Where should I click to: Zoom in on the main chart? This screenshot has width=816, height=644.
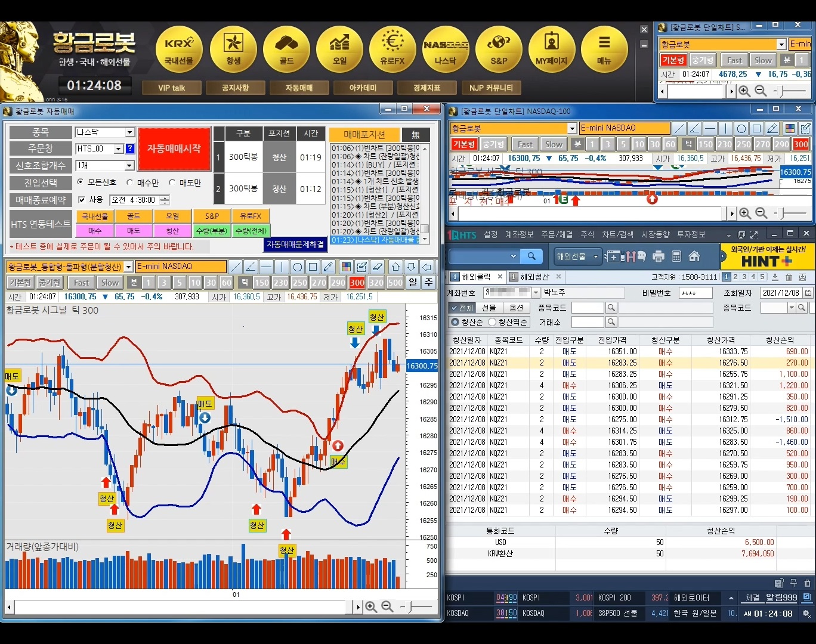pos(371,606)
